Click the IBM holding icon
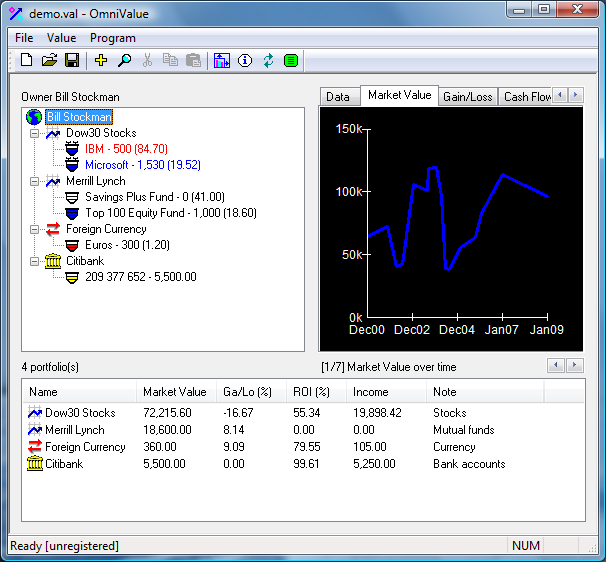 [72, 149]
